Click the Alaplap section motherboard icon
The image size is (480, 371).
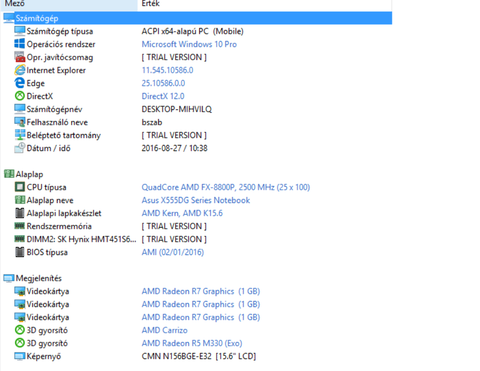[9, 174]
